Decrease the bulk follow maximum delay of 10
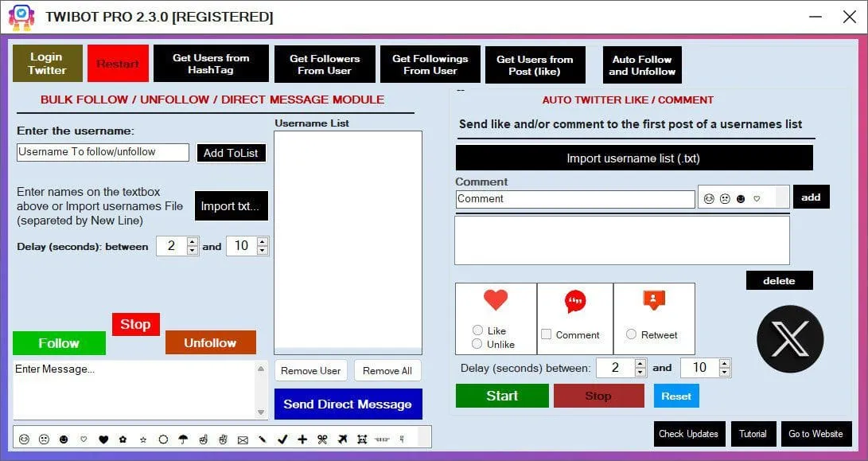868x461 pixels. tap(263, 251)
